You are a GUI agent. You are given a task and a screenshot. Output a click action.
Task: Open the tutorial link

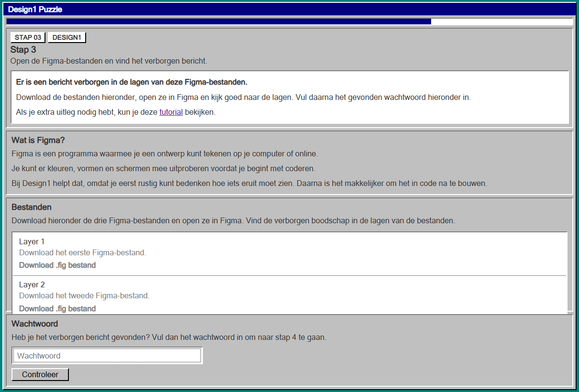pyautogui.click(x=171, y=113)
